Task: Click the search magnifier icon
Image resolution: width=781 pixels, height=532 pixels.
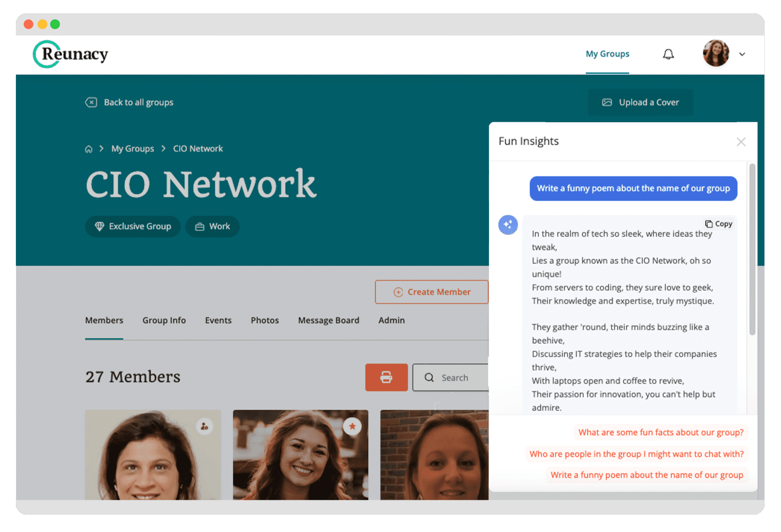Action: (429, 377)
